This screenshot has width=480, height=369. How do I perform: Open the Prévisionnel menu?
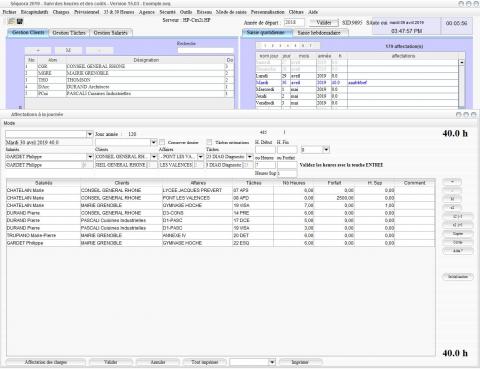87,12
